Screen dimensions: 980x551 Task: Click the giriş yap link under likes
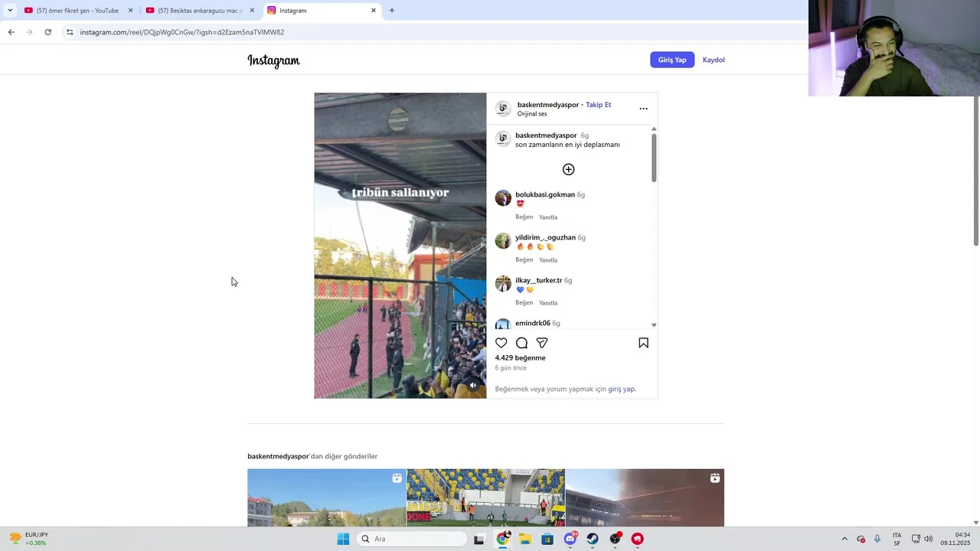point(621,389)
